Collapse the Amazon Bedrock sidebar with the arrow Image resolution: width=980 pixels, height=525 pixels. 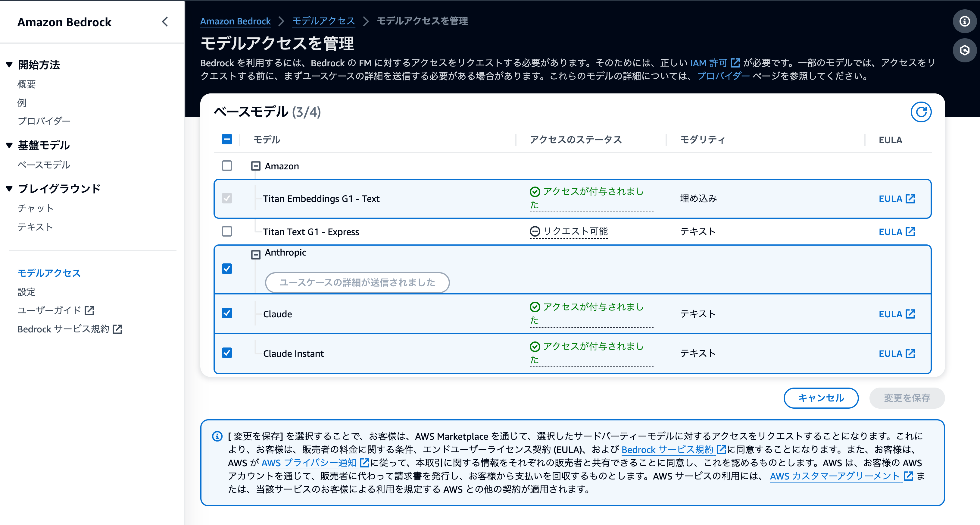165,22
